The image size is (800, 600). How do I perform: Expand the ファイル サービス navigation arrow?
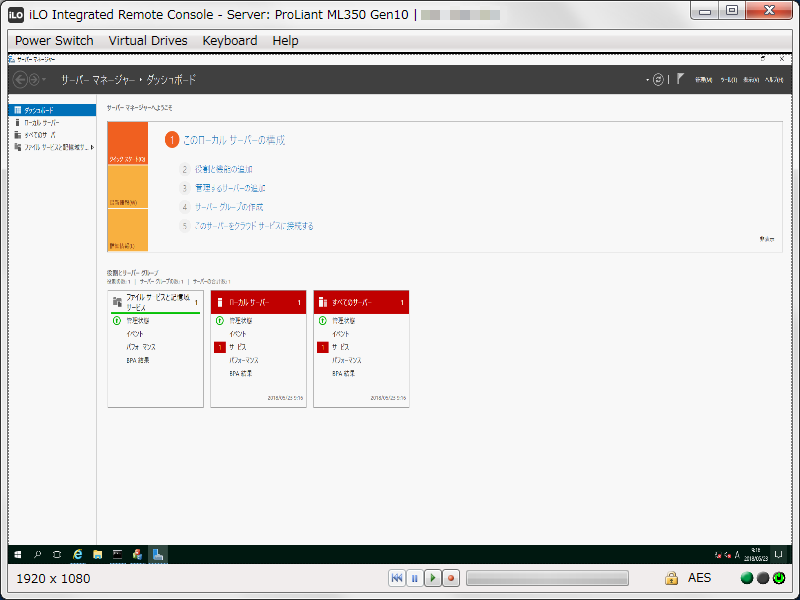(x=92, y=147)
